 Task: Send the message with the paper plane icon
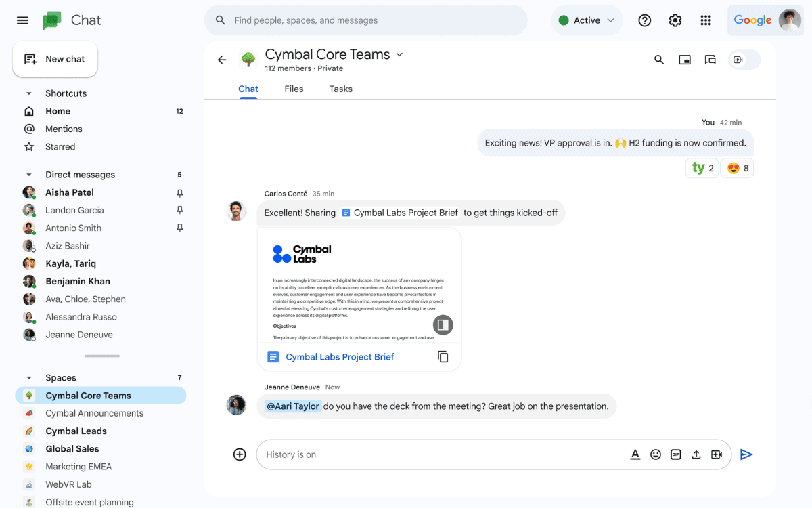[x=746, y=454]
